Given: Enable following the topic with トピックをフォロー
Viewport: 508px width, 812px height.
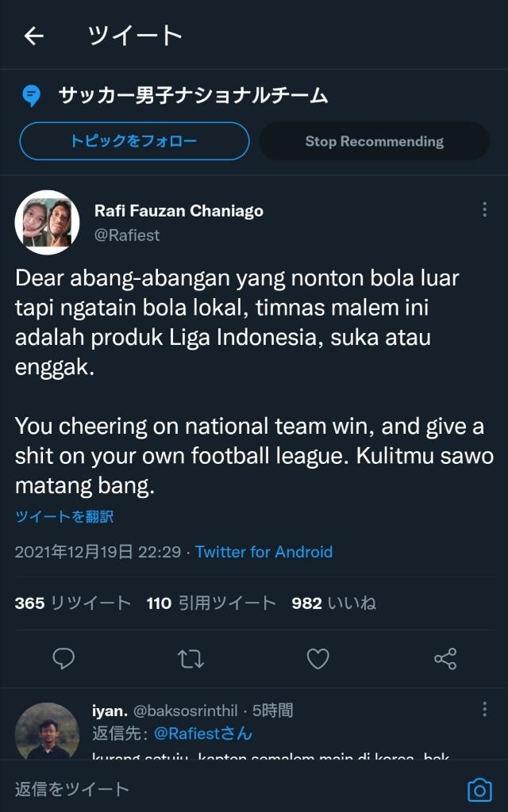Looking at the screenshot, I should click(x=133, y=140).
